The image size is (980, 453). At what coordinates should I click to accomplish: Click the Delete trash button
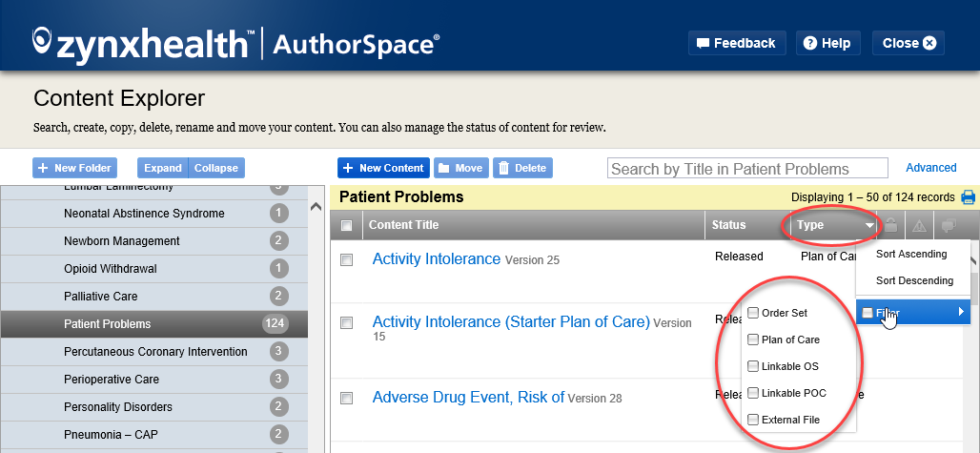click(522, 168)
